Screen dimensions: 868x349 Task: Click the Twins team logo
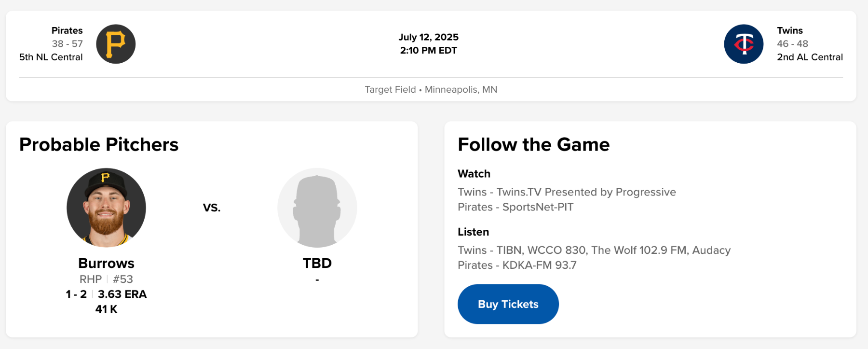[744, 44]
